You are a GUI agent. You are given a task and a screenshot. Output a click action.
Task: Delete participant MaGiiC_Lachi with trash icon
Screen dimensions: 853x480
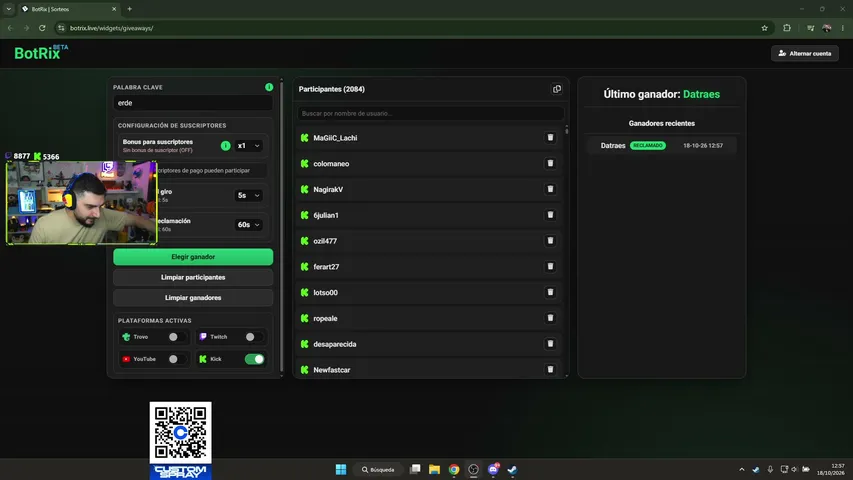point(550,138)
